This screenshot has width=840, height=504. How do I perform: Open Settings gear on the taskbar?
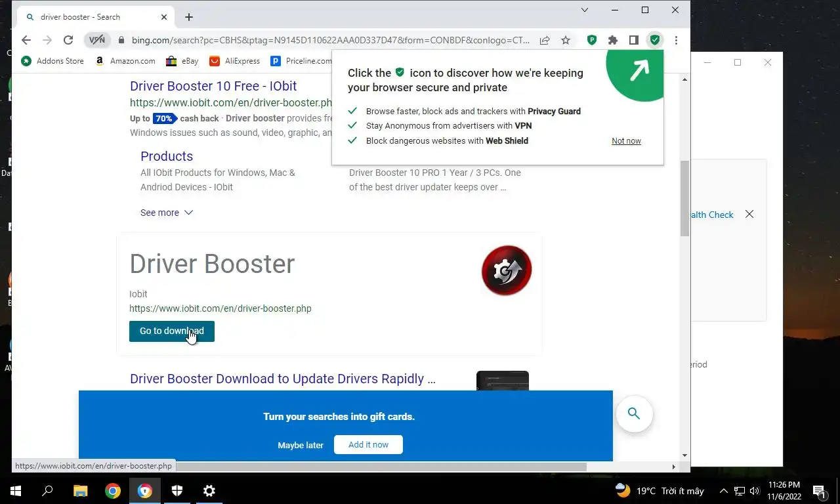[209, 490]
